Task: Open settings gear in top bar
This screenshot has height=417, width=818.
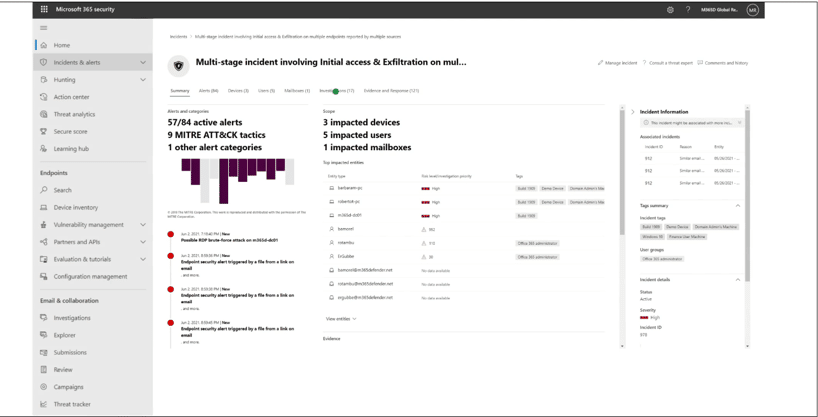Action: [x=670, y=10]
